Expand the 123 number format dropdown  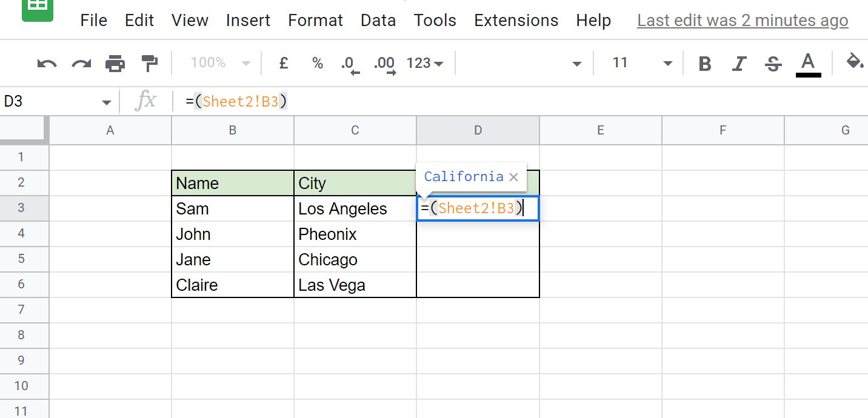(425, 63)
